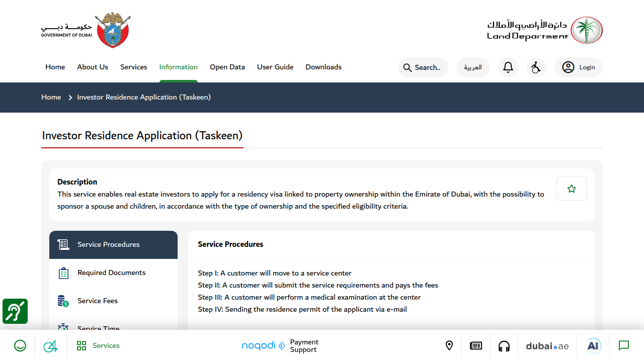Open the Downloads menu
Screen dimensions: 644x362
(x=324, y=67)
